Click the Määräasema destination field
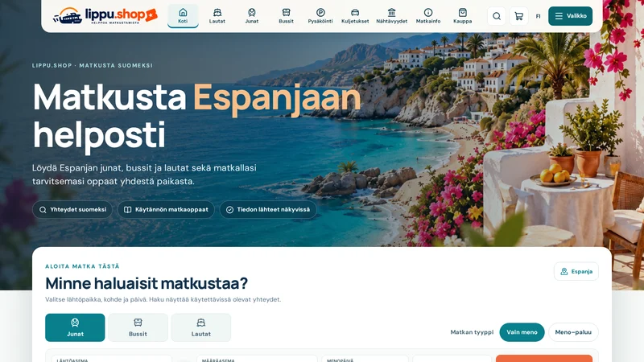644x362 pixels. pos(257,359)
